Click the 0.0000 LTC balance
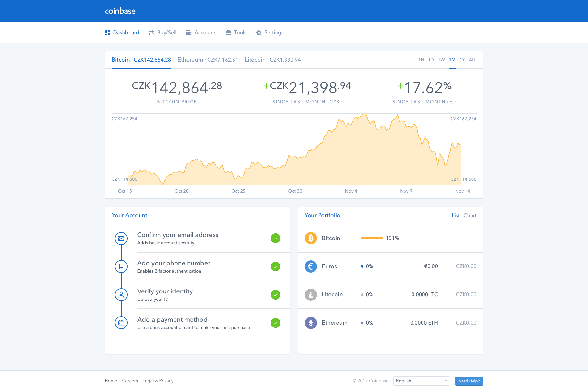The height and width of the screenshot is (391, 588). (x=424, y=295)
